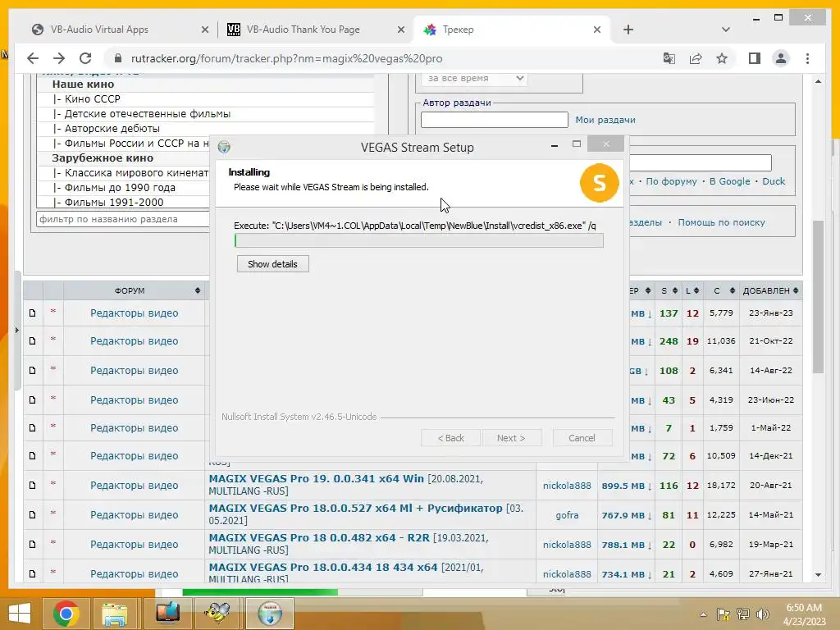Click Cancel in VEGAS Stream Setup

[582, 438]
